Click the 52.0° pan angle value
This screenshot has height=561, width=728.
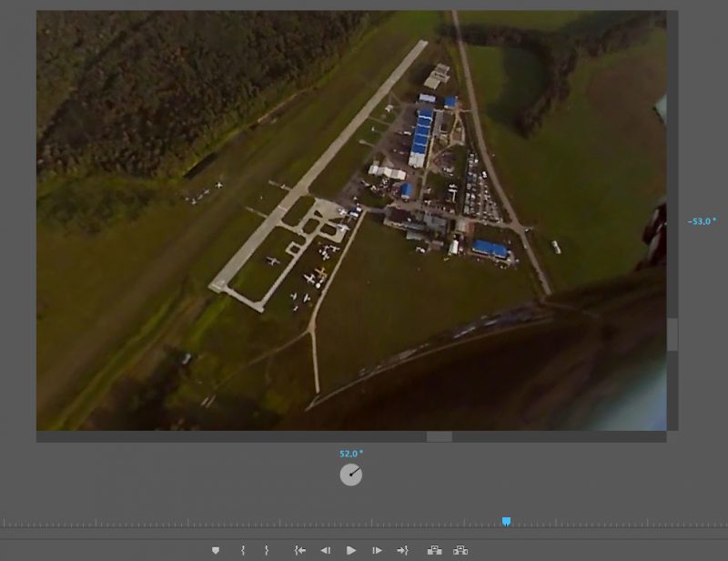pos(351,454)
